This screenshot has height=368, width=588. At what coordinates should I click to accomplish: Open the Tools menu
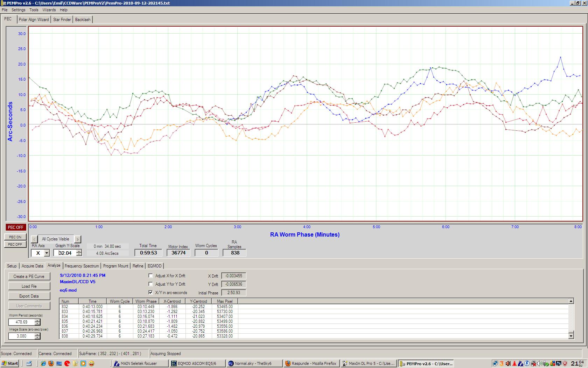(34, 10)
